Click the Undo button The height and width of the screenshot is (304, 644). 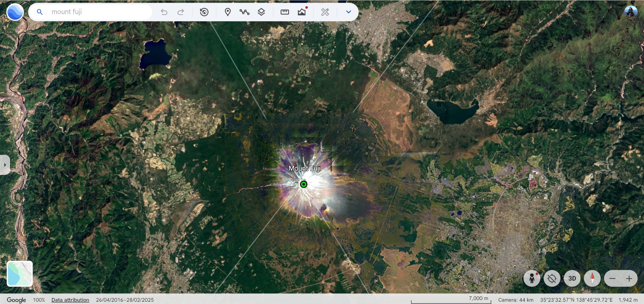[x=164, y=12]
